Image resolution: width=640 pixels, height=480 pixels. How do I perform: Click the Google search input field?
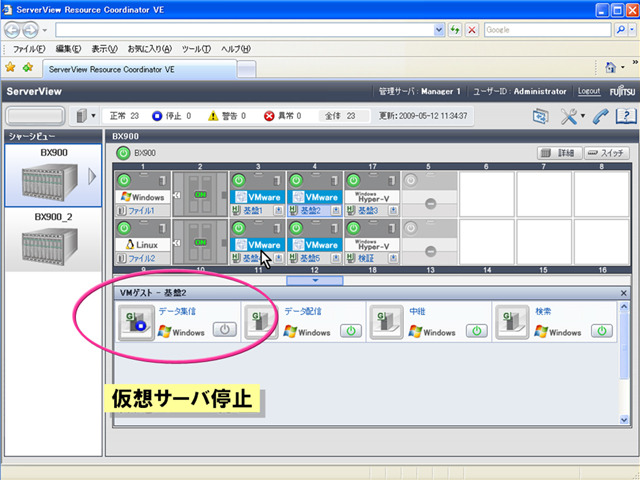(x=547, y=30)
